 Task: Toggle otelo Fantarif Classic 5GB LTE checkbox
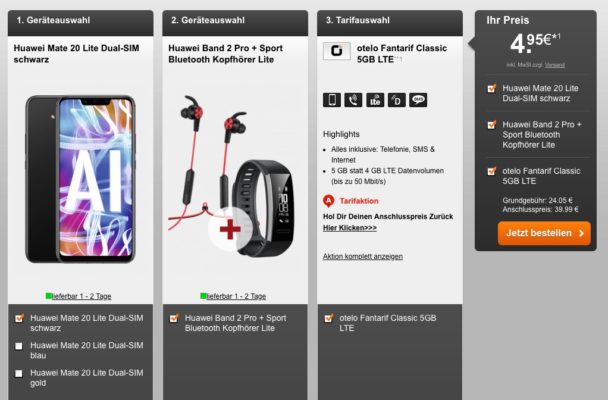point(329,318)
